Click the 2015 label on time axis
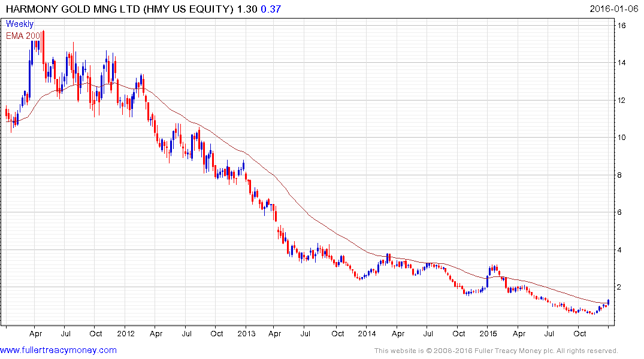 click(x=488, y=333)
